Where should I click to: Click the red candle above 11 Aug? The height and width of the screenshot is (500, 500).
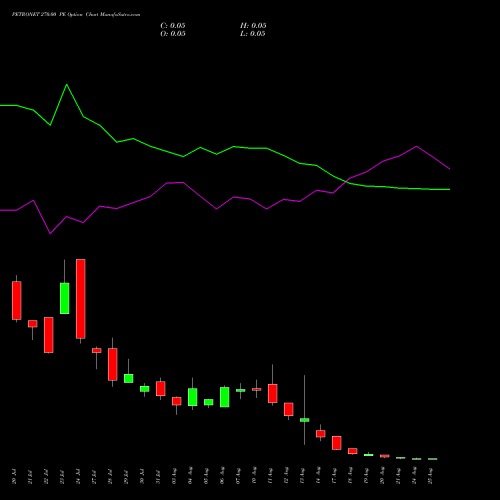273,394
